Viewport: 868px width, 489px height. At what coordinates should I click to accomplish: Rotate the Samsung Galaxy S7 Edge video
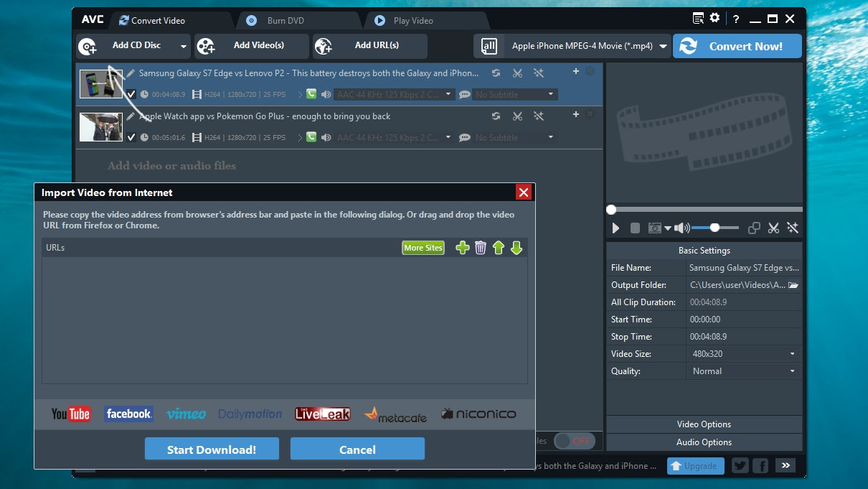point(496,73)
